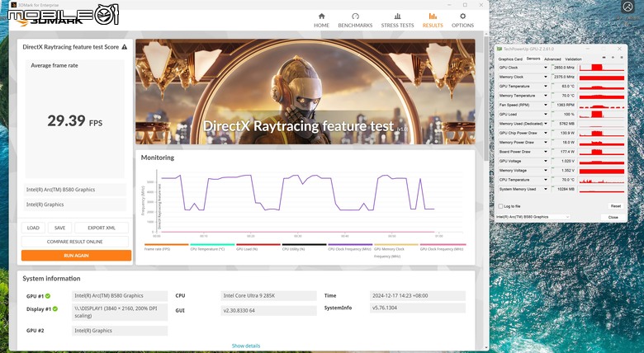Click COMPARE RESULT ONLINE
Image resolution: width=644 pixels, height=353 pixels.
tap(75, 242)
